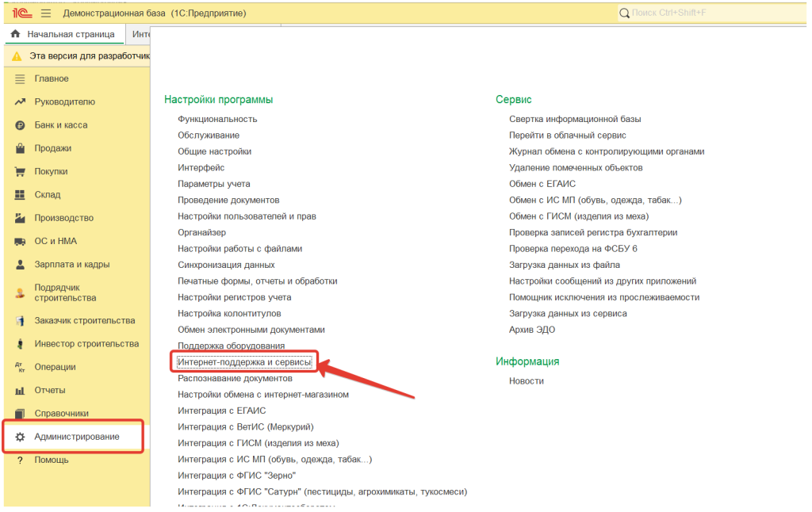Click the Отчеты bar chart icon

coord(21,391)
